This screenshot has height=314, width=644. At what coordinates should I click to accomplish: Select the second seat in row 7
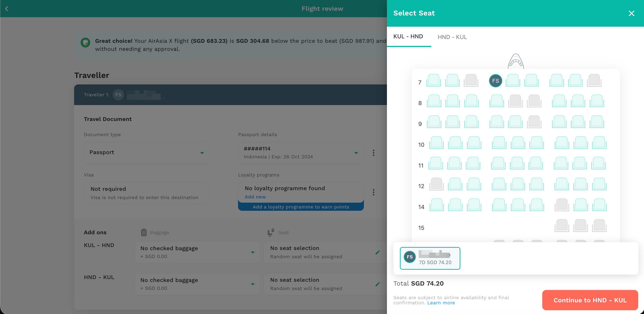coord(452,80)
